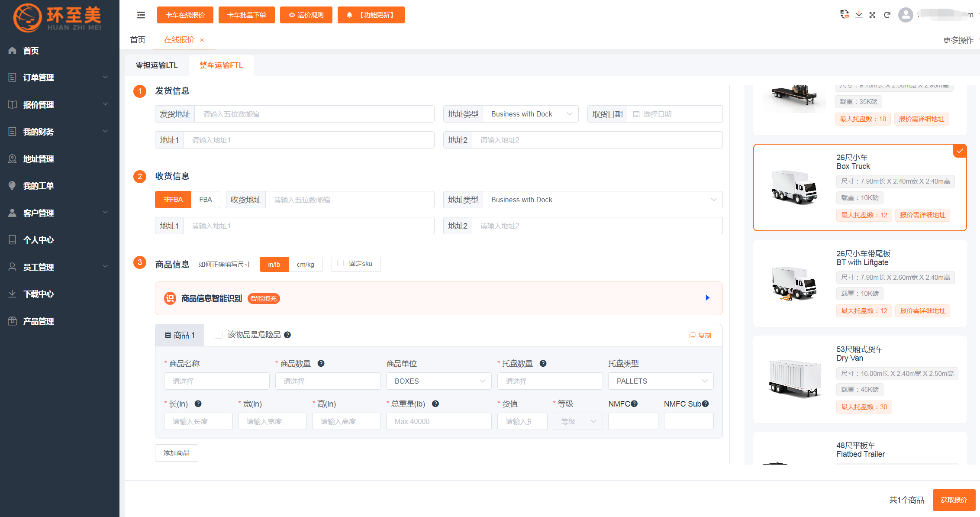The image size is (980, 517).
Task: Click the 卡车批量下单 button
Action: coord(247,15)
